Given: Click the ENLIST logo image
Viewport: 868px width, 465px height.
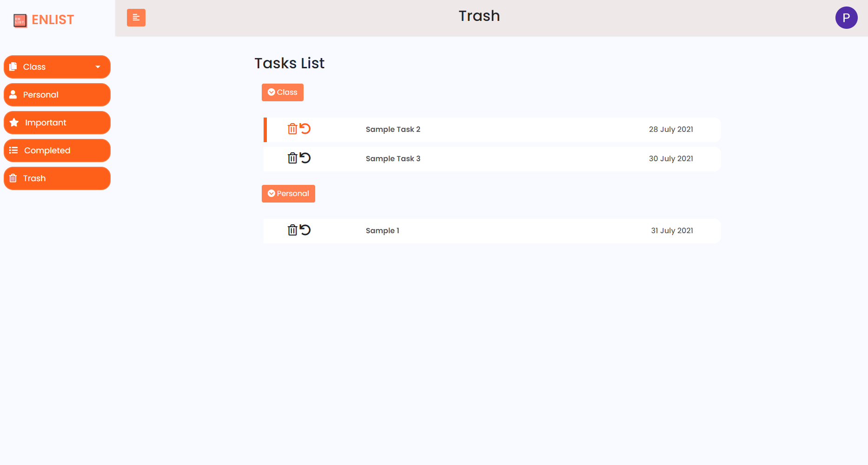Looking at the screenshot, I should click(x=20, y=20).
